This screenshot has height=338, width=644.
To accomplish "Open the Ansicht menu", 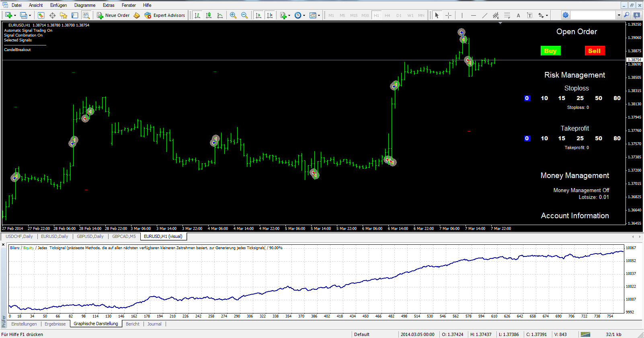I will [x=36, y=5].
